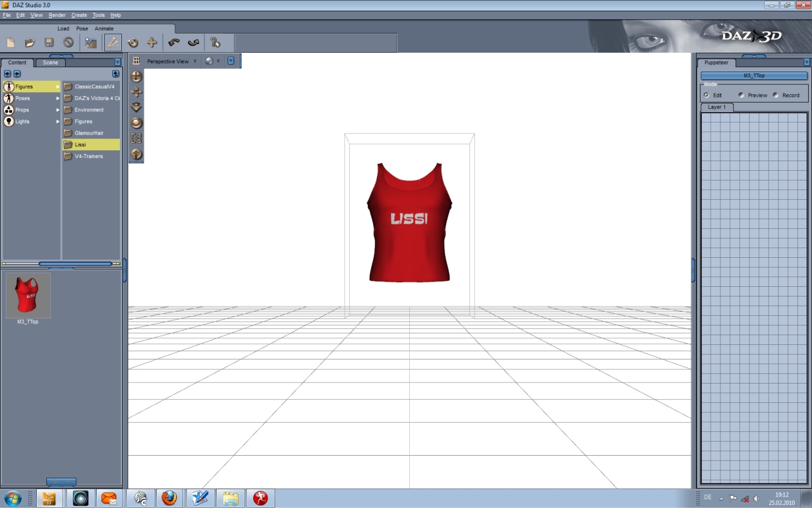812x508 pixels.
Task: Open the GlamourHair folder
Action: (91, 133)
